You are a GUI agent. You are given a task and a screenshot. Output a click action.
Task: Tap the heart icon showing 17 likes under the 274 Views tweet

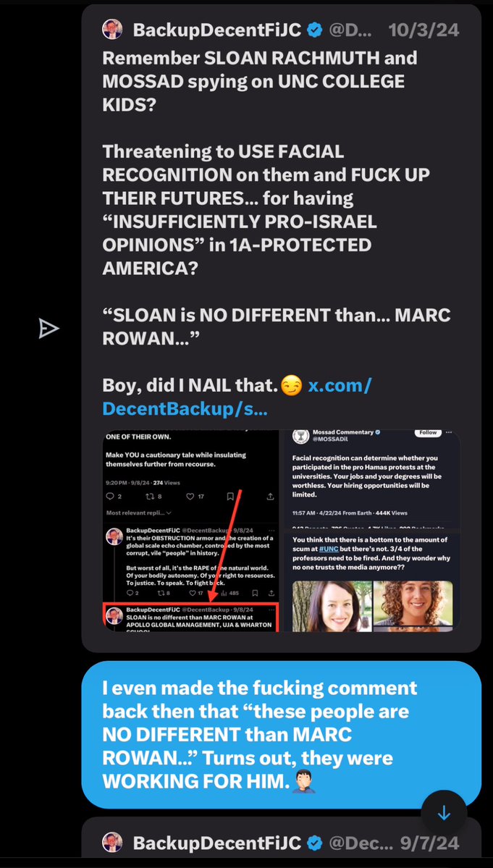point(195,497)
